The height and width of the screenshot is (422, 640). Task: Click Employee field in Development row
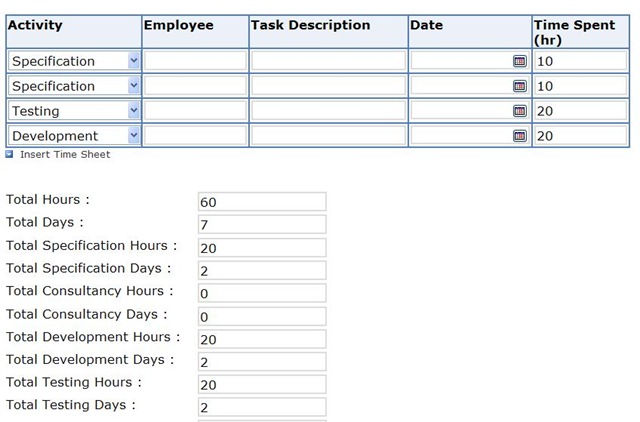pyautogui.click(x=195, y=136)
